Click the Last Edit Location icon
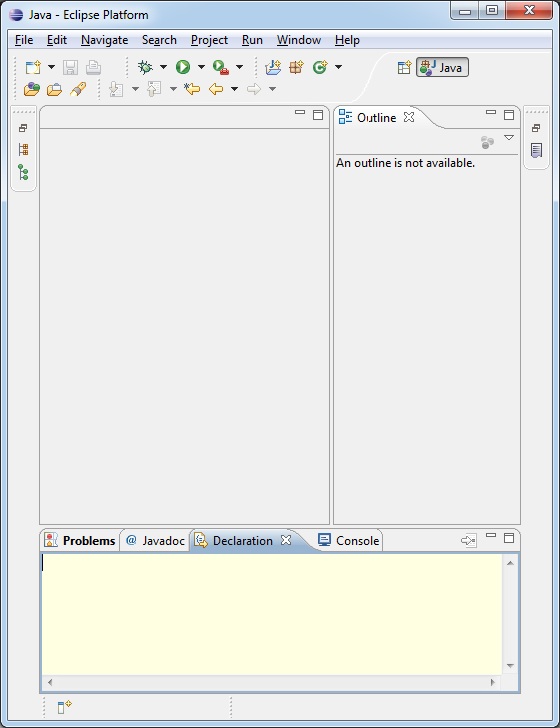Image resolution: width=560 pixels, height=728 pixels. pos(192,89)
